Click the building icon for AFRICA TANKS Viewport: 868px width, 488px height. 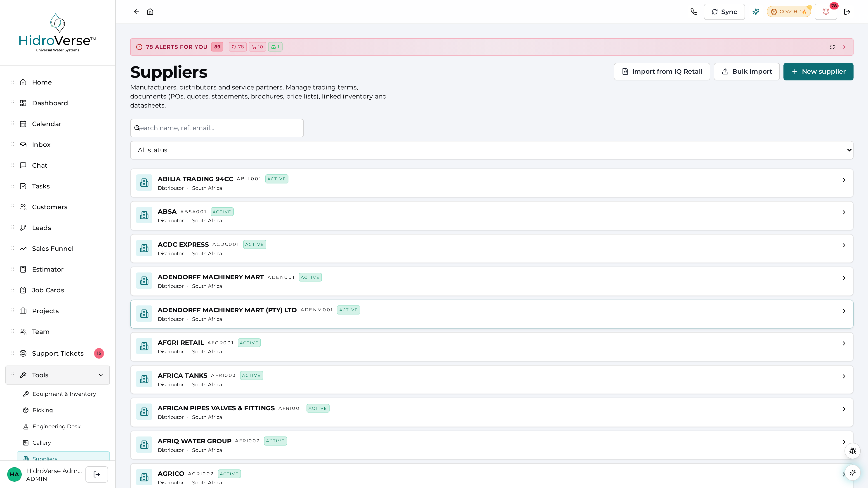[144, 379]
